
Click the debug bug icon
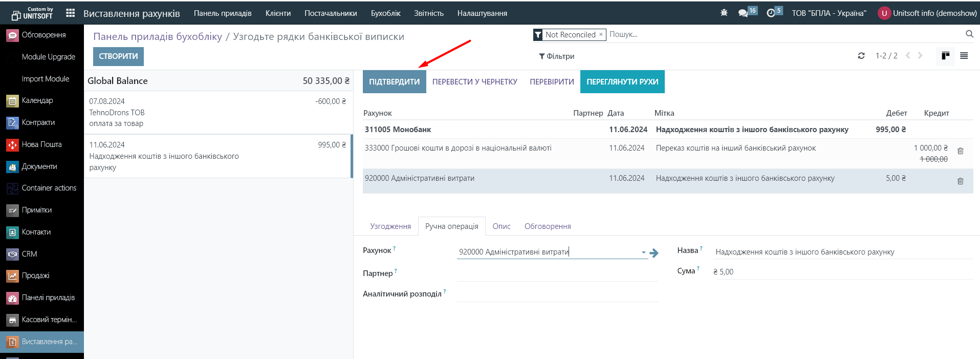coord(724,13)
